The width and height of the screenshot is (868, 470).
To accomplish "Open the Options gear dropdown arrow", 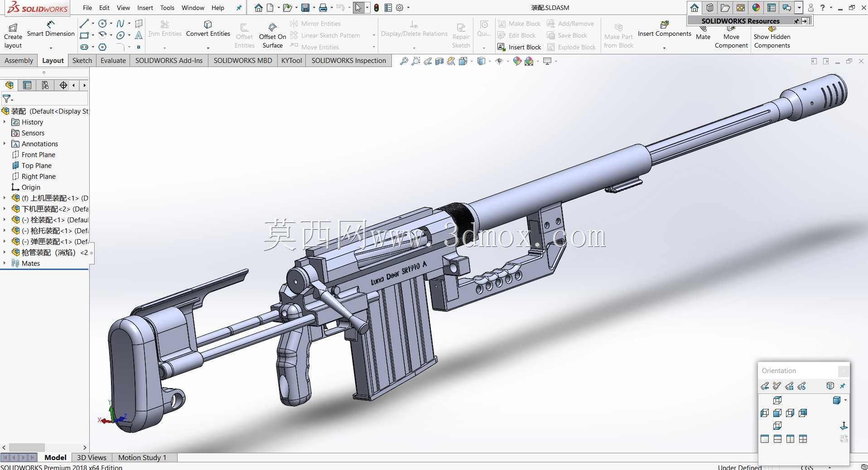I will tap(408, 8).
